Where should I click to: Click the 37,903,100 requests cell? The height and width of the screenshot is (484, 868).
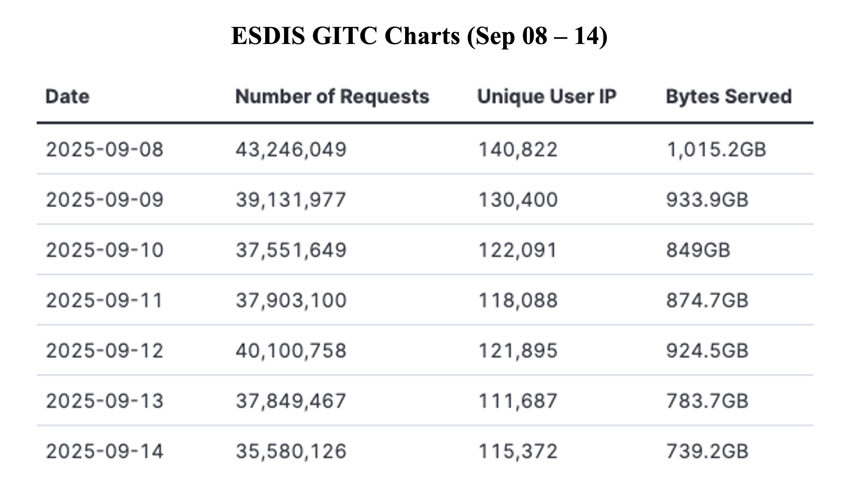(291, 300)
